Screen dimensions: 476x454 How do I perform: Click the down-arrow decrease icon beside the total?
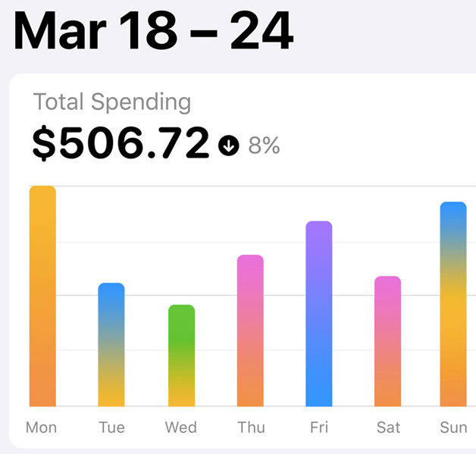229,145
